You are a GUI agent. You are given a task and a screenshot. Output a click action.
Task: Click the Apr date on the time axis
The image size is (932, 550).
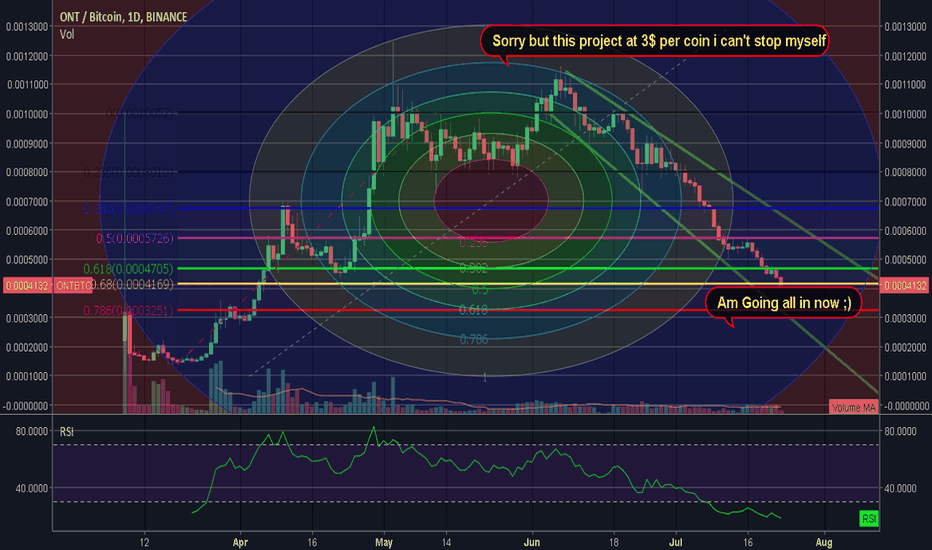click(x=240, y=542)
